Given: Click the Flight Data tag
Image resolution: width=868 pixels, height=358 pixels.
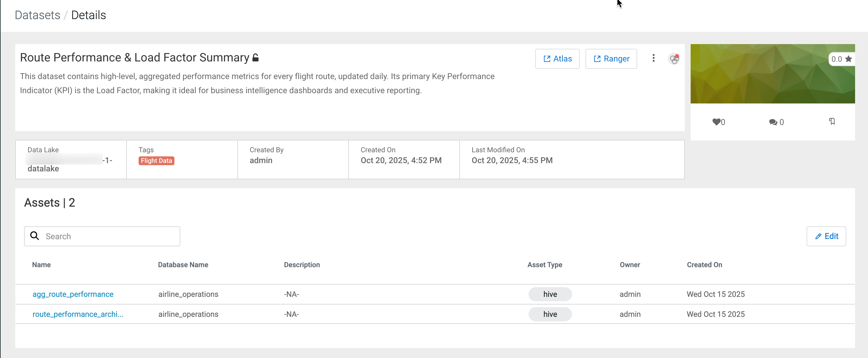Looking at the screenshot, I should tap(156, 160).
